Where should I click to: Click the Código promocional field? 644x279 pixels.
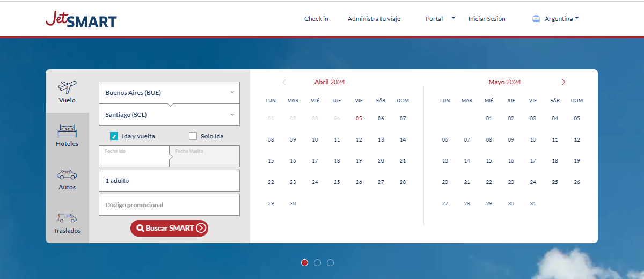click(169, 205)
